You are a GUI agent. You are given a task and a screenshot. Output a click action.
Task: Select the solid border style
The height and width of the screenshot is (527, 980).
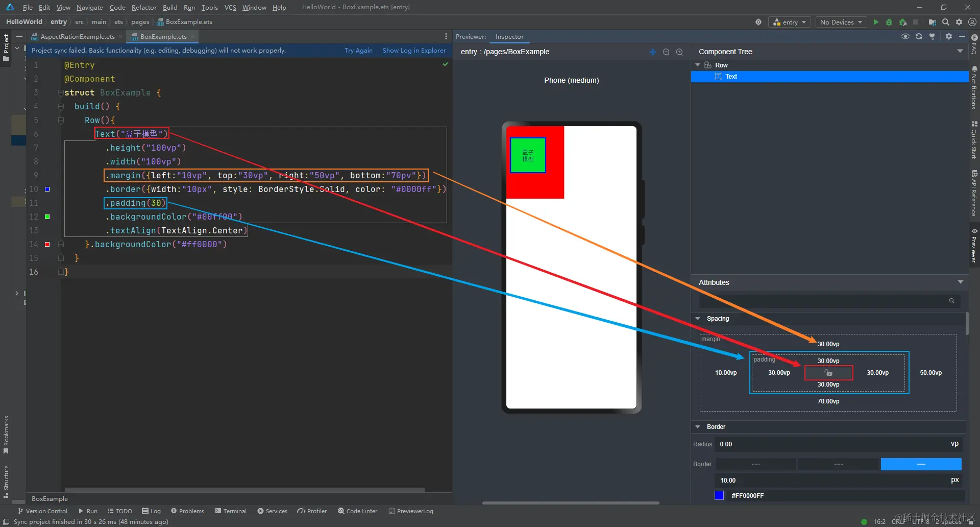[x=921, y=464]
